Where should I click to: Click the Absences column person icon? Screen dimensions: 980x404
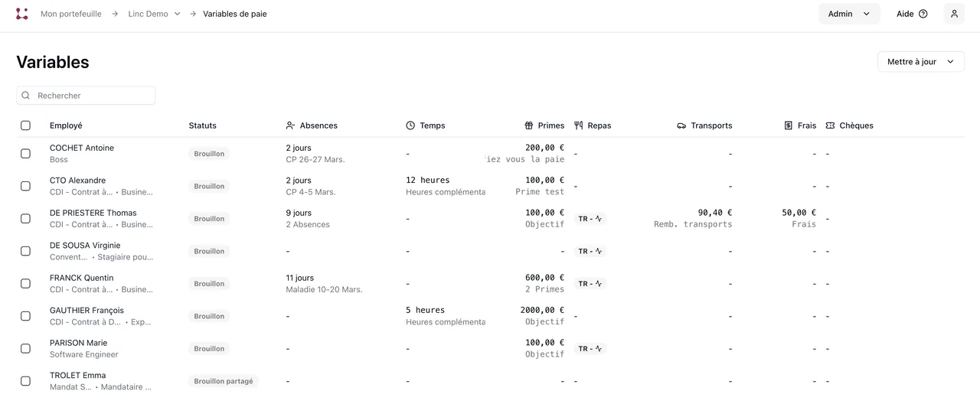(290, 125)
